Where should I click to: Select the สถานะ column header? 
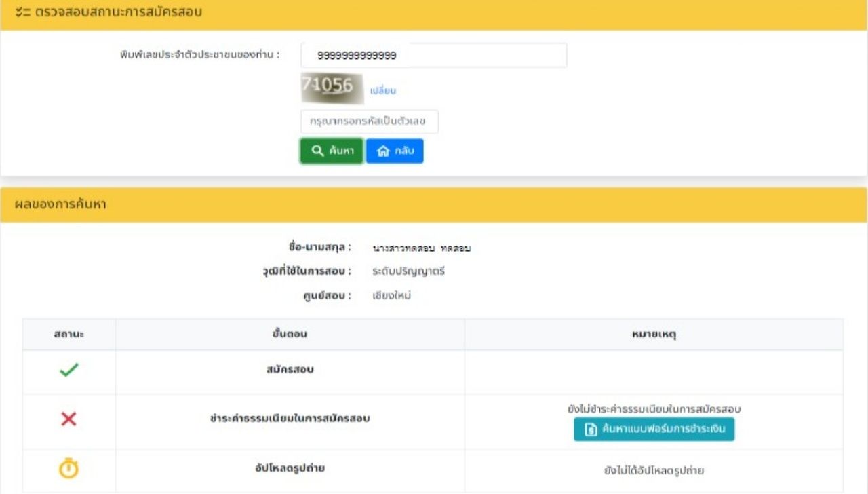pos(68,335)
